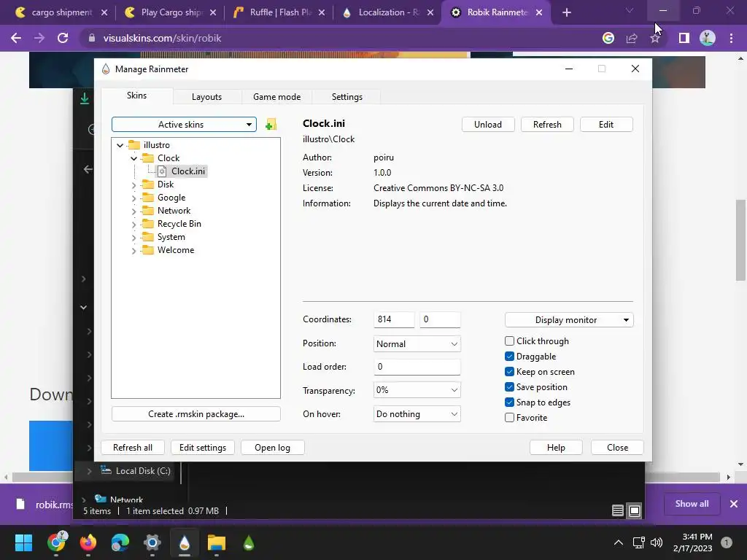Switch to the Layouts tab
This screenshot has width=747, height=560.
pyautogui.click(x=206, y=97)
